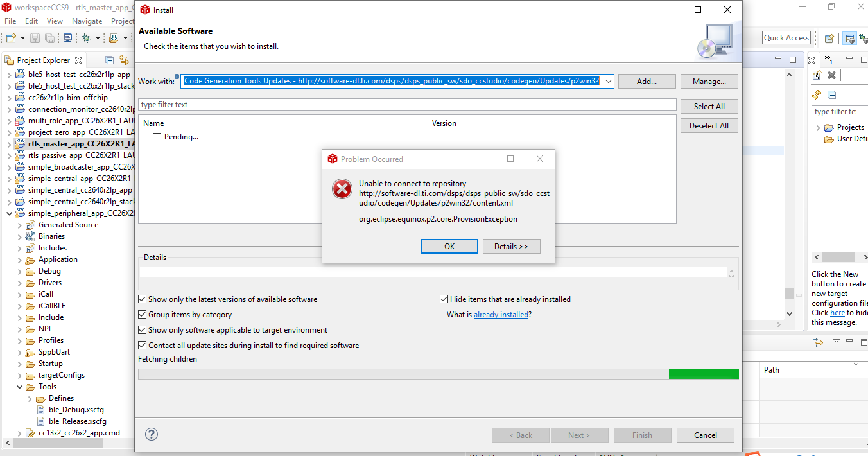
Task: Expand Projects node in target configurations
Action: (x=818, y=127)
